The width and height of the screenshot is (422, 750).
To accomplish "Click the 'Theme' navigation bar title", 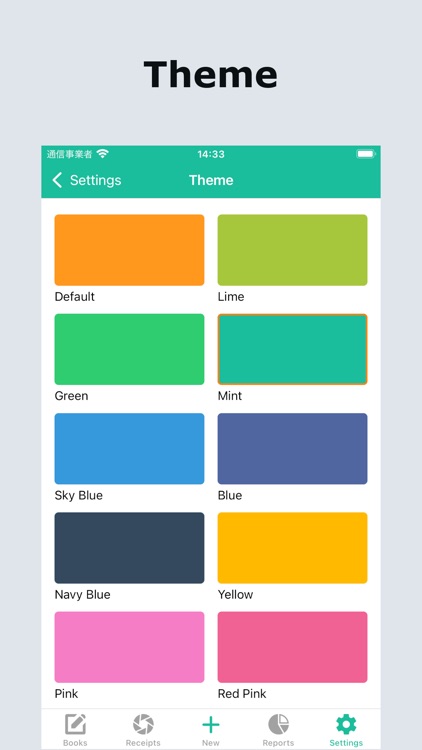I will click(211, 180).
